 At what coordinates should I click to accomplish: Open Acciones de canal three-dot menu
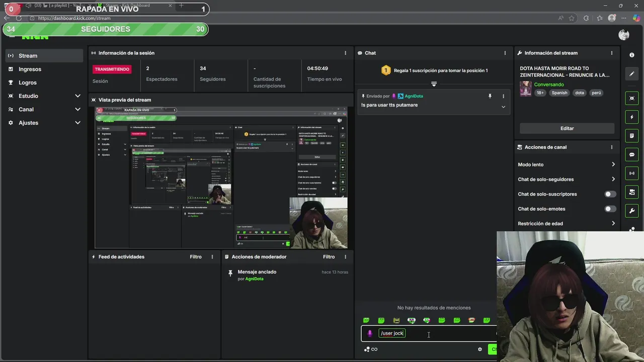click(x=612, y=147)
